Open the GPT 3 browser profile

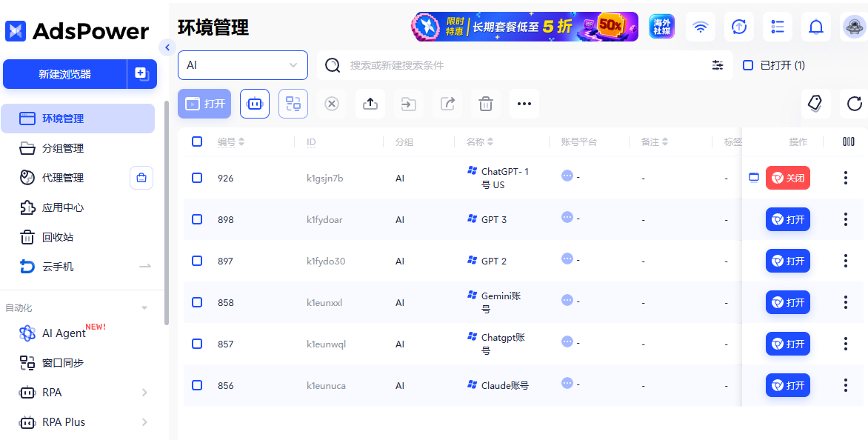point(788,219)
